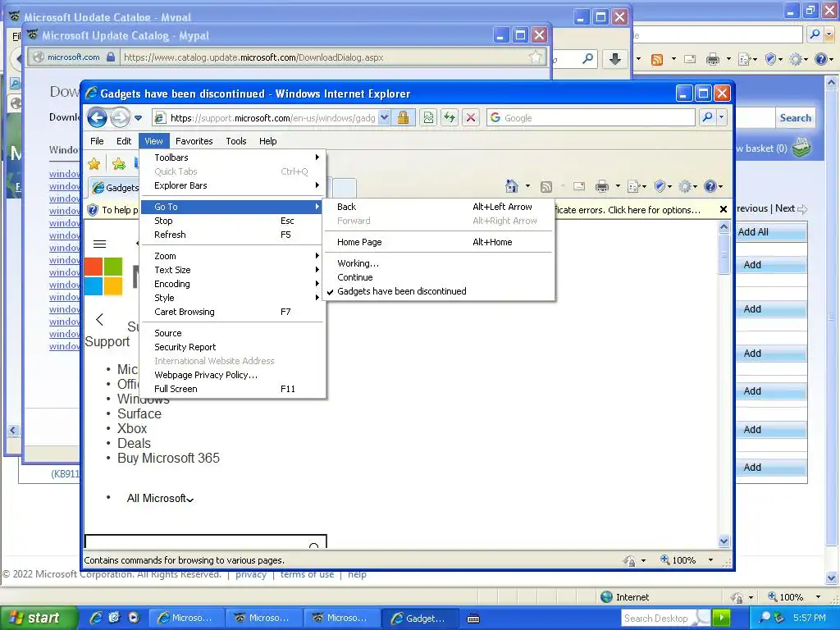Choose Home Page from the Go To submenu
Viewport: 840px width, 630px height.
pos(438,242)
